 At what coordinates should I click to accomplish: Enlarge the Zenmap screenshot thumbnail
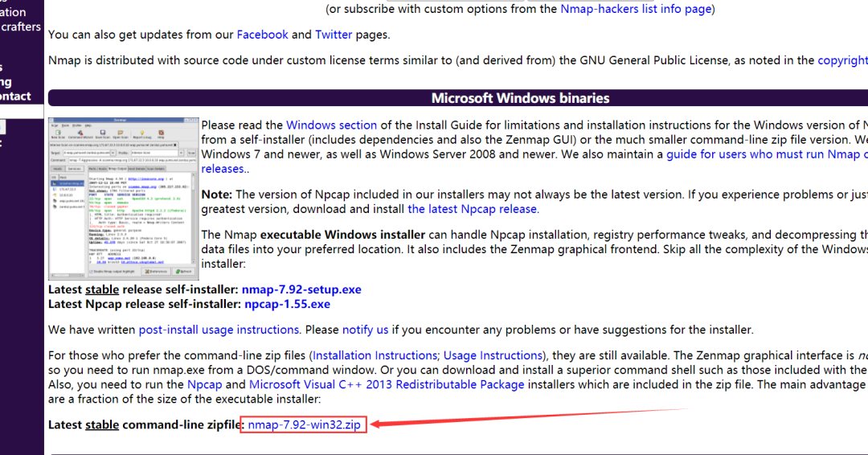[x=124, y=199]
